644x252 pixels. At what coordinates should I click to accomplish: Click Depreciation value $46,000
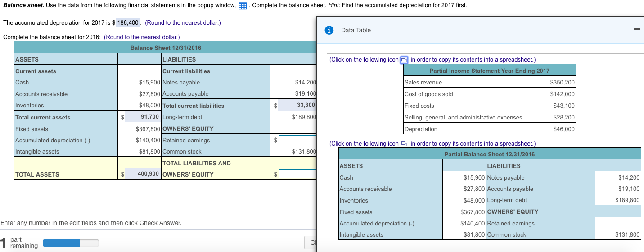pos(564,129)
